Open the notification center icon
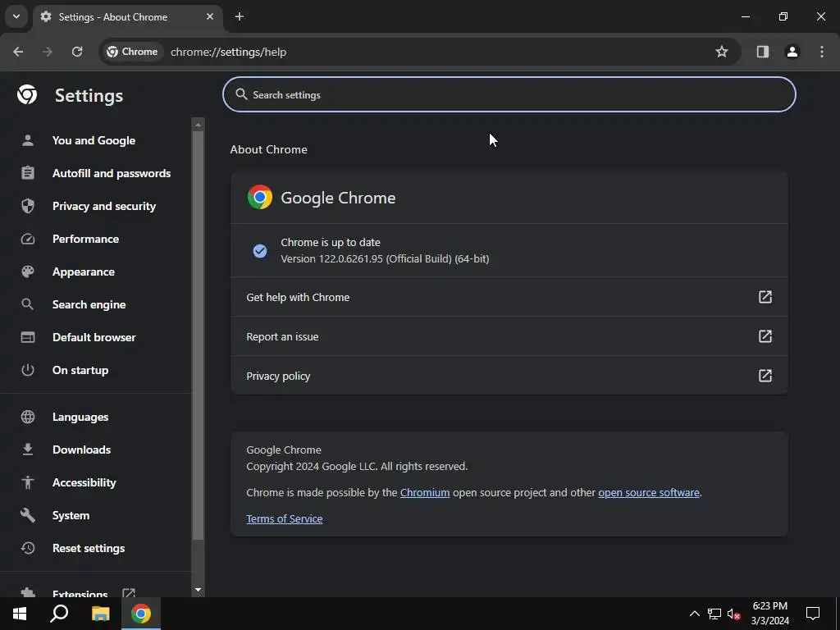The image size is (840, 630). click(x=813, y=614)
